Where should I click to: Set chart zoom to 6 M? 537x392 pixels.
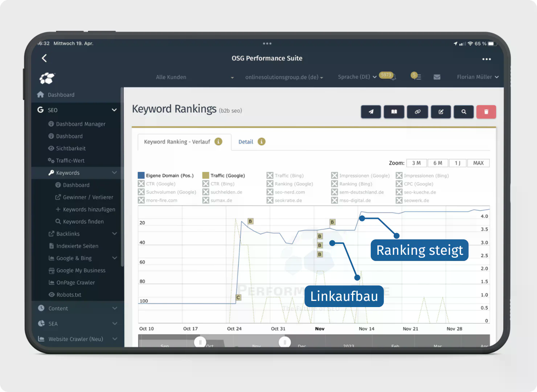[438, 163]
